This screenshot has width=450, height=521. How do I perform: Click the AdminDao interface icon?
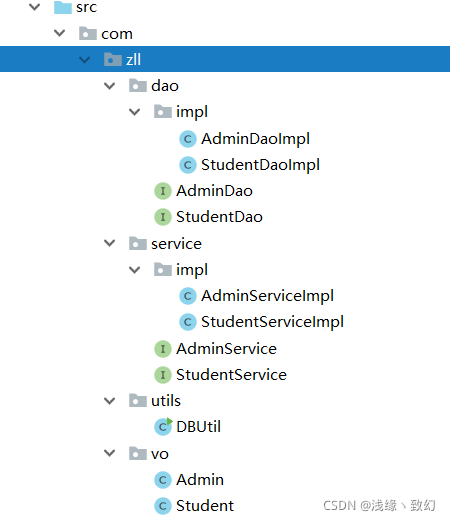[x=163, y=191]
